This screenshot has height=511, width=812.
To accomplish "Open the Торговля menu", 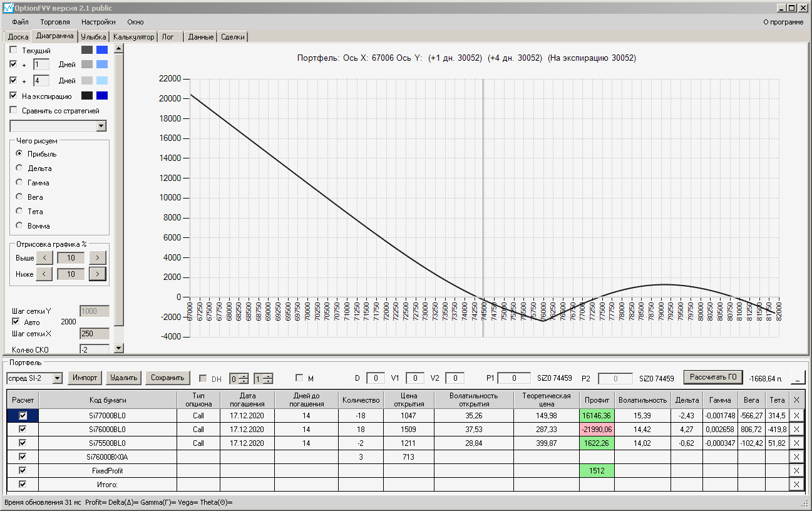I will [55, 22].
